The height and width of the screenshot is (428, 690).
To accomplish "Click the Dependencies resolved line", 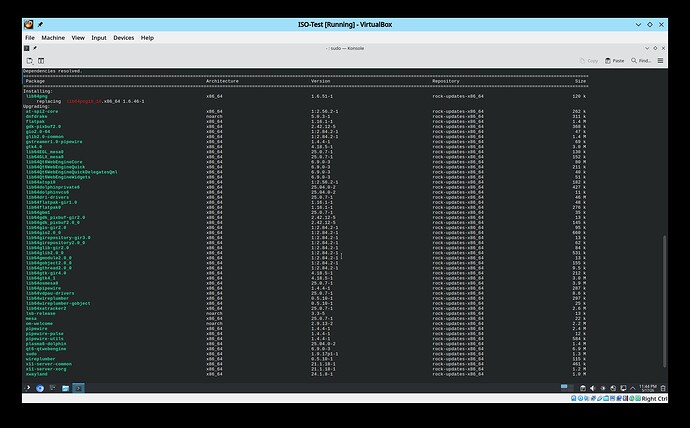I will pos(52,71).
